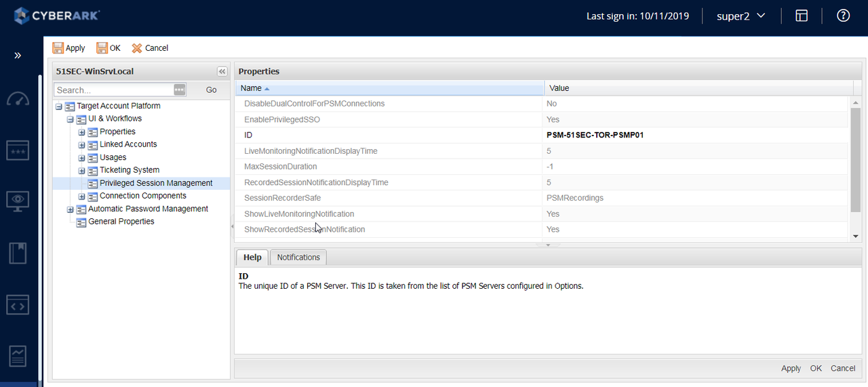Click the bottom-right Apply button
This screenshot has height=387, width=868.
click(x=791, y=368)
